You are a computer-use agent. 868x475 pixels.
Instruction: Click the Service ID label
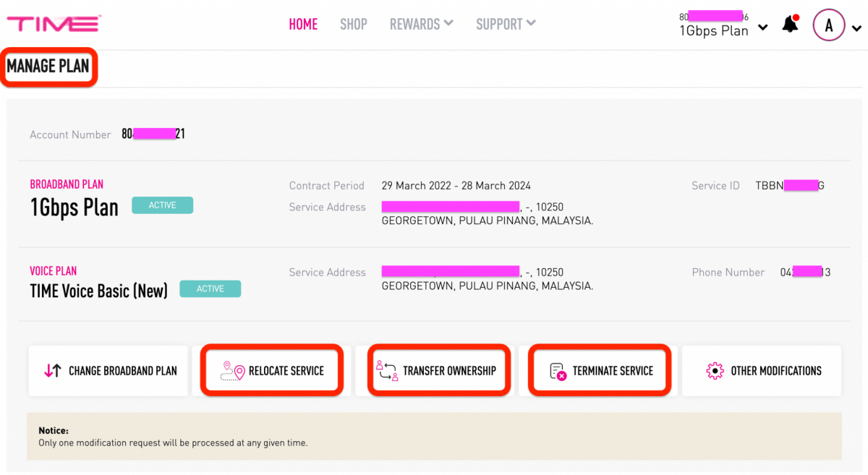[715, 186]
